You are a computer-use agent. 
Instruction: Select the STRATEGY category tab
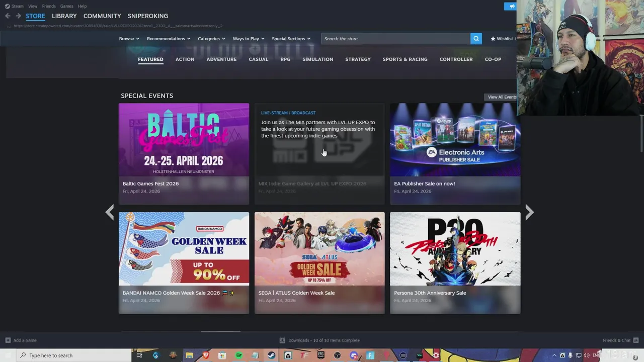coord(358,59)
